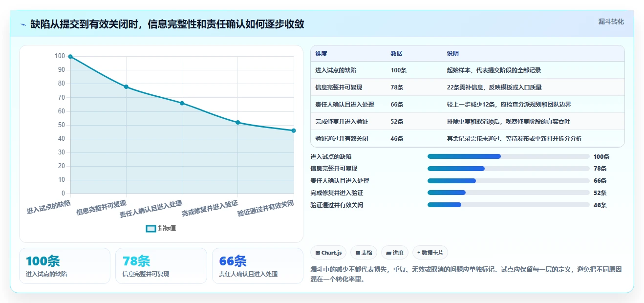Image resolution: width=644 pixels, height=303 pixels.
Task: Click the icon in the 表格 chip
Action: [358, 253]
